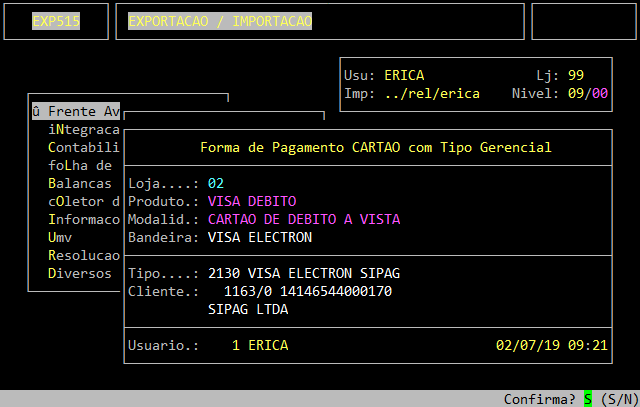Choose the Contabili menu option
Viewport: 640px width, 407px height.
[x=83, y=147]
